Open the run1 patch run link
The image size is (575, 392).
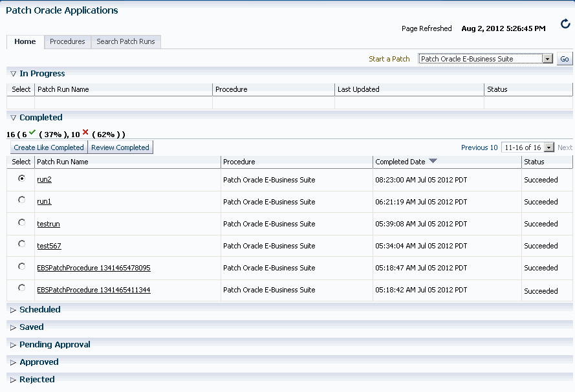coord(45,201)
